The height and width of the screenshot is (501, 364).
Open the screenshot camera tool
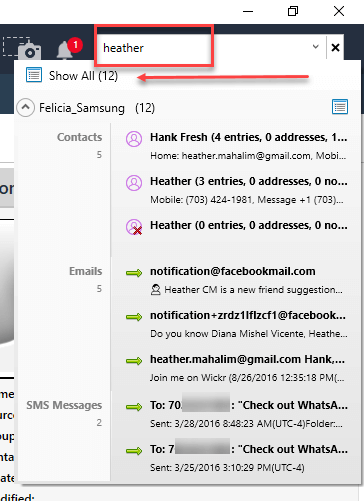22,49
